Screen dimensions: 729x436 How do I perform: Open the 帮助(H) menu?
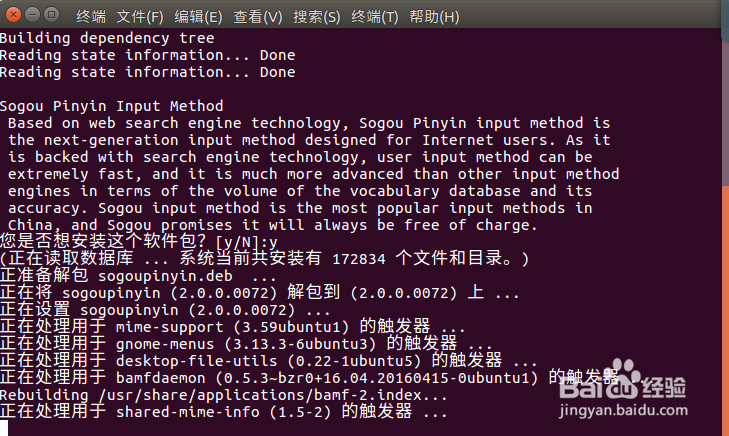pyautogui.click(x=434, y=18)
